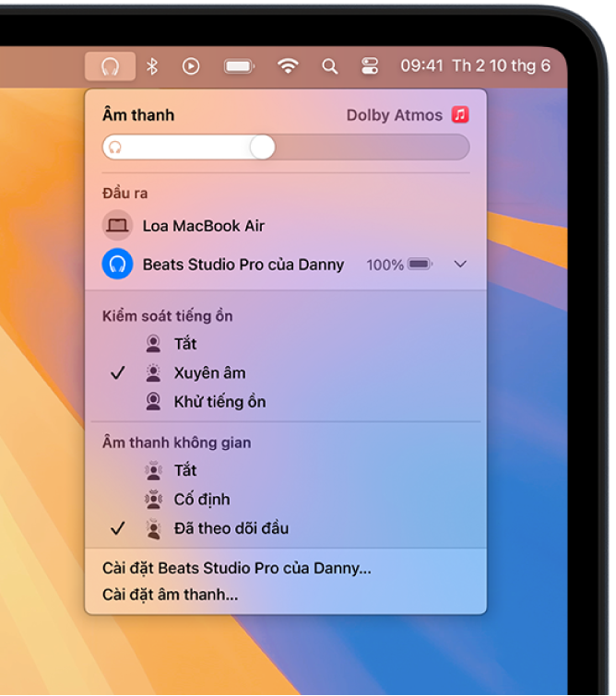Open the Wi-Fi menu bar icon
The width and height of the screenshot is (616, 696).
tap(288, 66)
